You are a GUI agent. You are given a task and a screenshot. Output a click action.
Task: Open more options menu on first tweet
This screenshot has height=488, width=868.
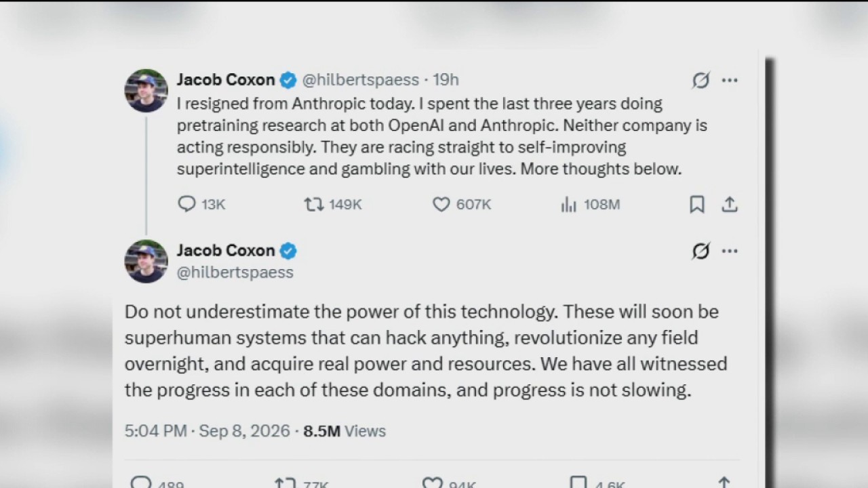tap(730, 80)
